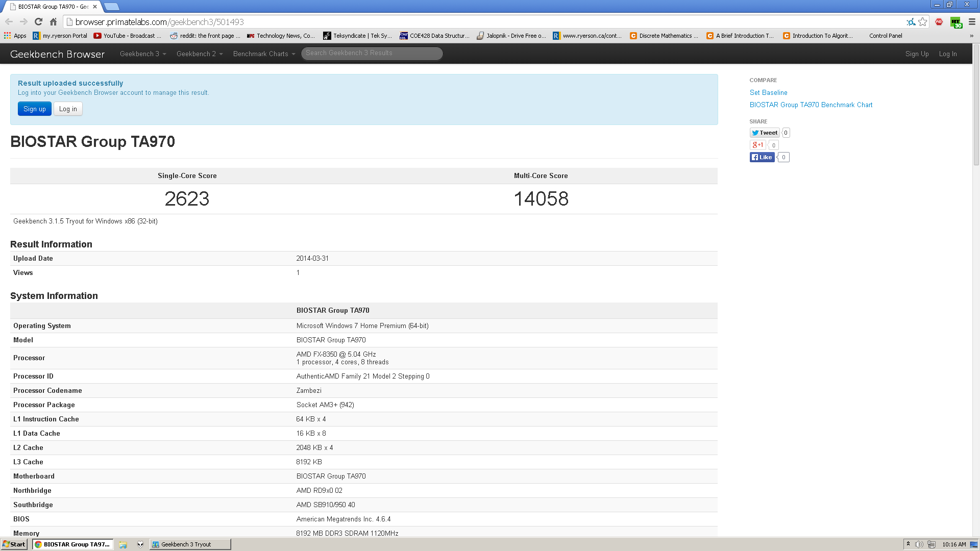Expand the Geekbench 3 dropdown menu
980x551 pixels.
(143, 54)
